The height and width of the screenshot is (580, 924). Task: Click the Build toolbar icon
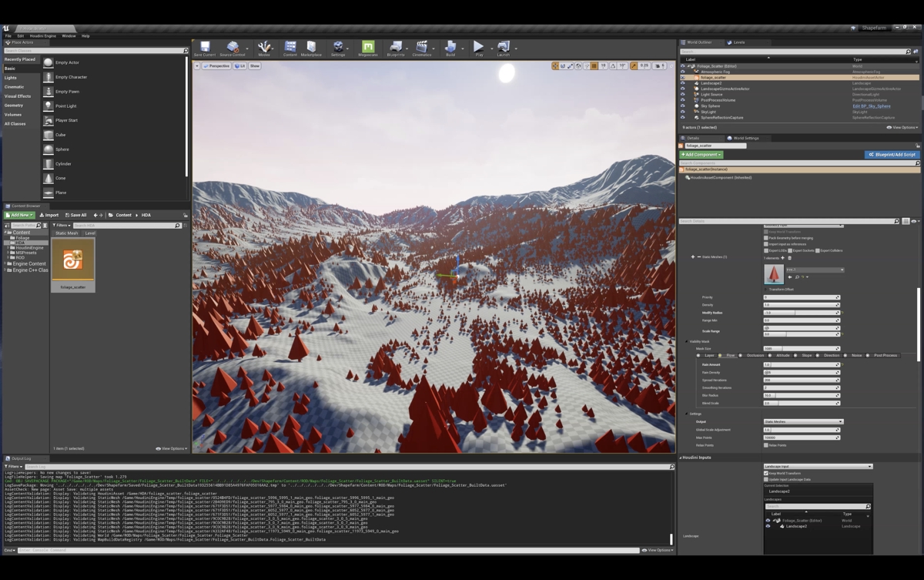click(x=450, y=48)
